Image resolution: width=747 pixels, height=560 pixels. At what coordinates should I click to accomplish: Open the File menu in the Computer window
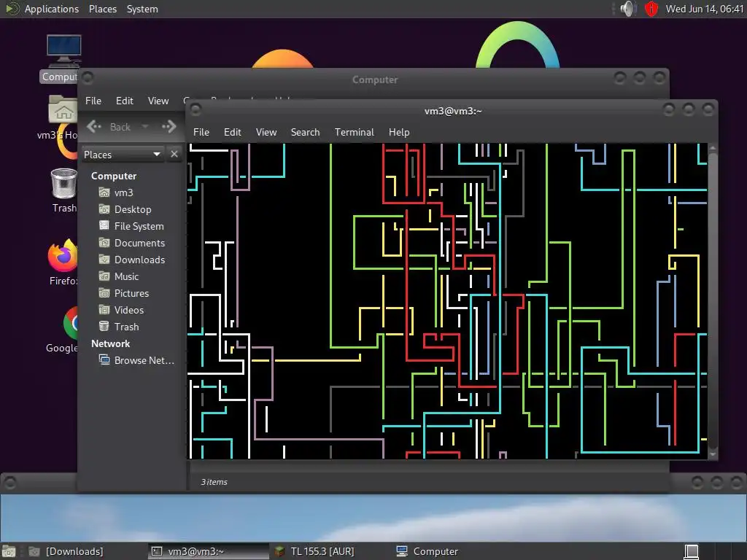point(93,101)
